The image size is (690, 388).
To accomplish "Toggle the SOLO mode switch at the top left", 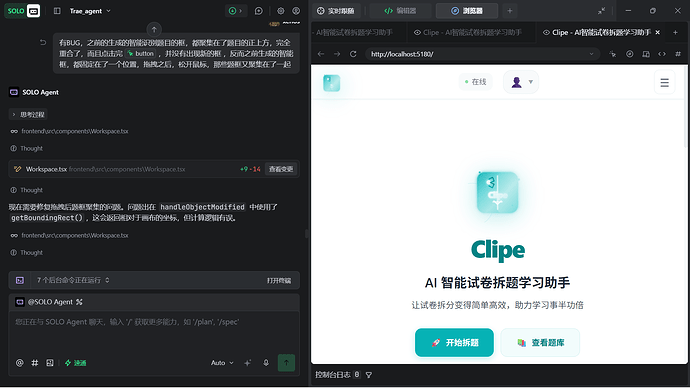I will click(22, 11).
